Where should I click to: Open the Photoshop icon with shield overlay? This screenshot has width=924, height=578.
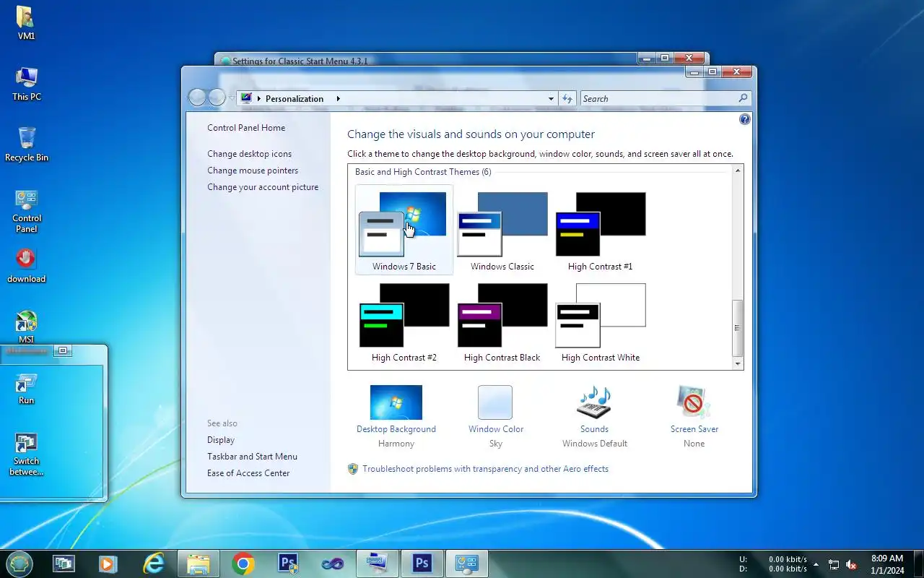[288, 564]
